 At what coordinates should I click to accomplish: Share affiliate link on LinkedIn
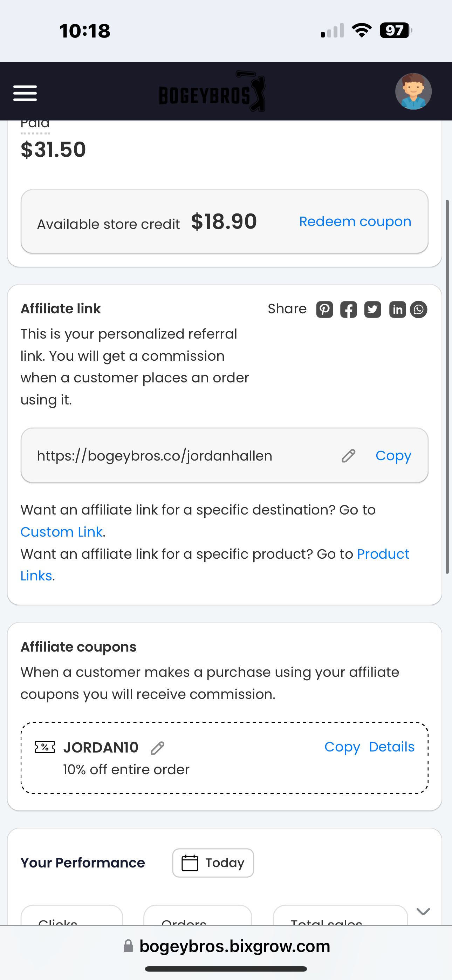click(x=397, y=309)
